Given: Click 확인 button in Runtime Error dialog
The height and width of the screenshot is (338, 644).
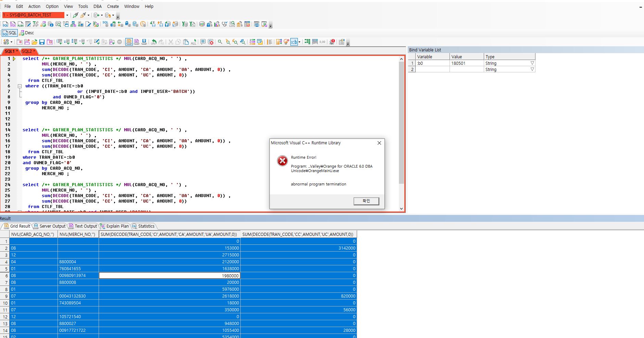Looking at the screenshot, I should [366, 201].
